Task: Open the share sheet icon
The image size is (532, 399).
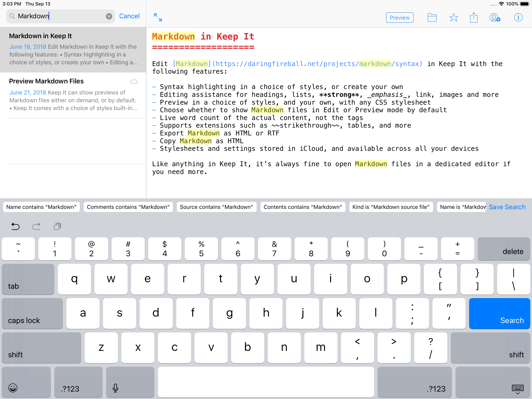Action: [474, 18]
